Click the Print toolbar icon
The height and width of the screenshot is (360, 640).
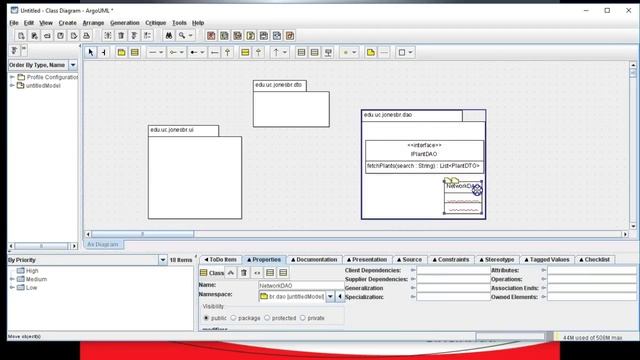[86, 36]
